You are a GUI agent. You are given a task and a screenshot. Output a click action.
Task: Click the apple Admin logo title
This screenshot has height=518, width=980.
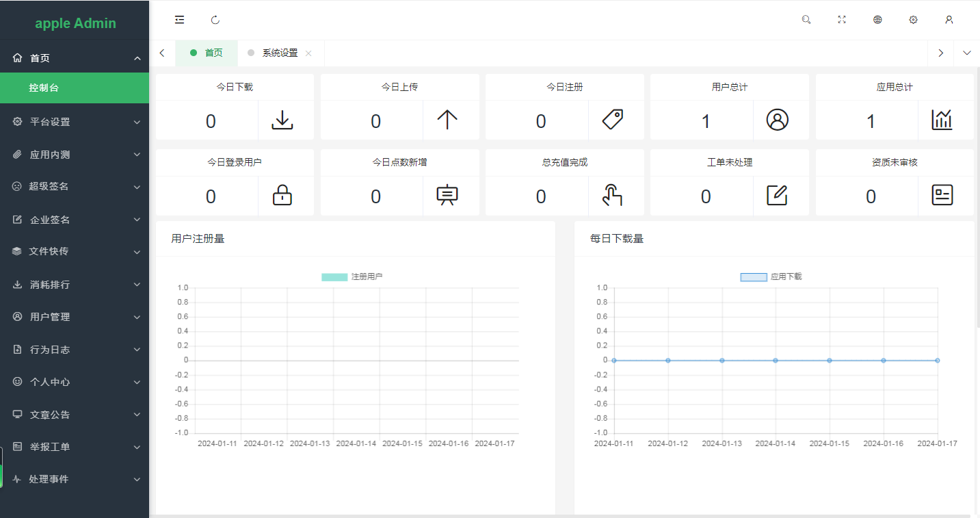click(75, 23)
